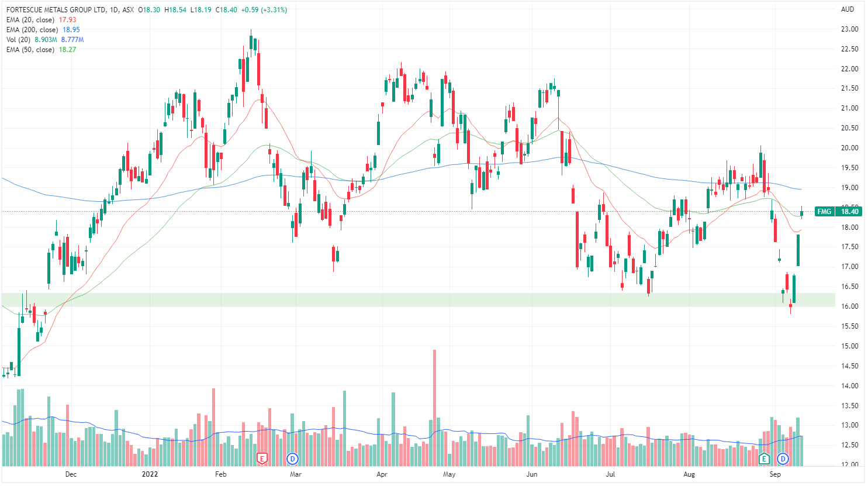
Task: Click the February peak candle near 23.00
Action: [x=251, y=43]
